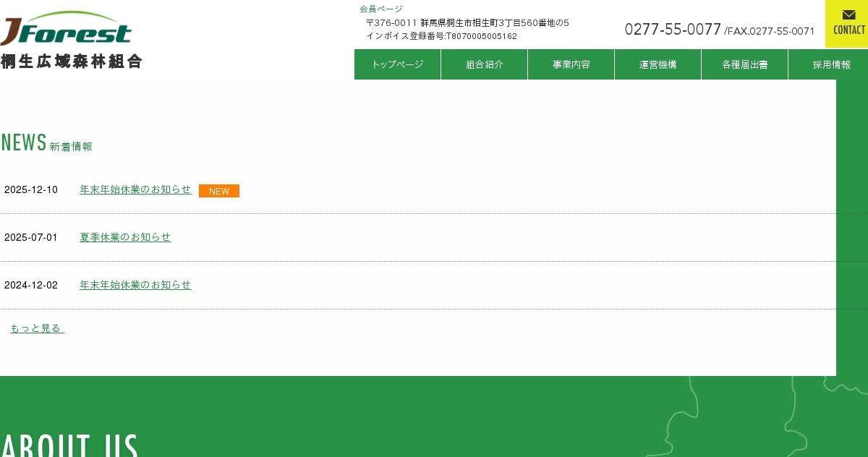Click fax number 0277-55-0071 text
Viewport: 868px width, 457px height.
click(x=770, y=31)
